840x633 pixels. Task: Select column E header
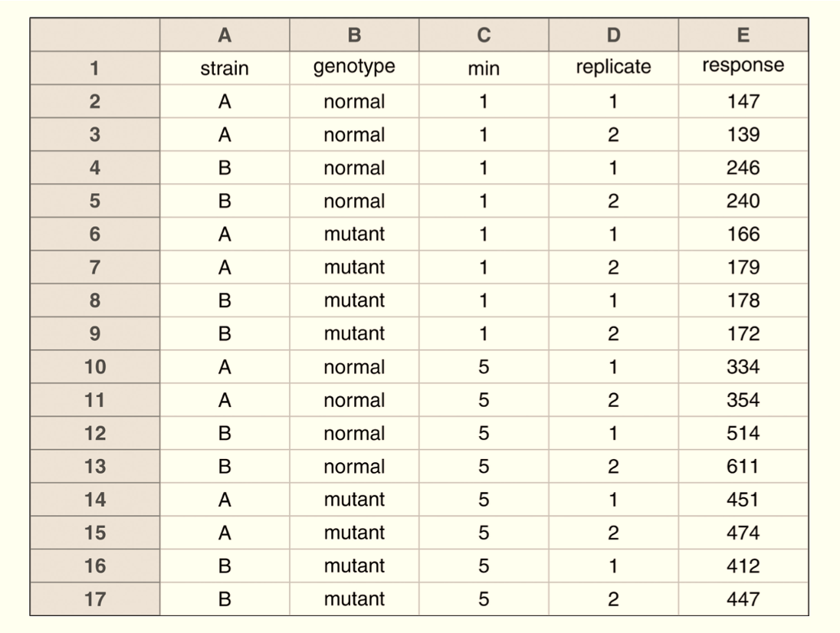coord(743,34)
